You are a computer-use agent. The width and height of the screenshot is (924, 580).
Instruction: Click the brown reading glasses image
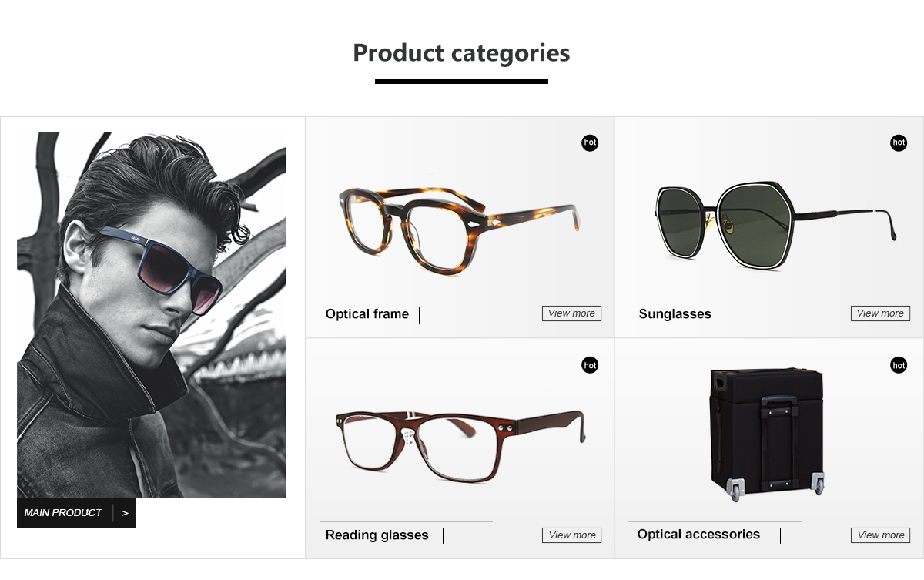click(x=460, y=443)
